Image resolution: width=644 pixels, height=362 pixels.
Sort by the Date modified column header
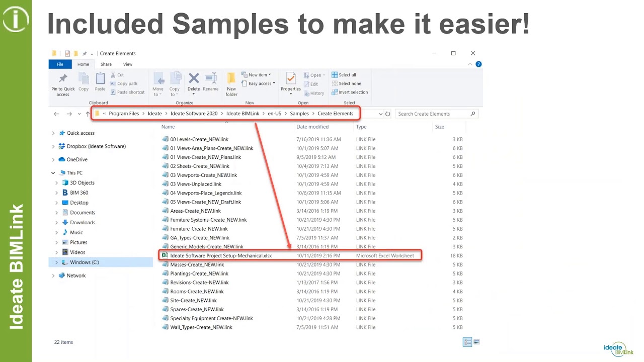pyautogui.click(x=312, y=127)
